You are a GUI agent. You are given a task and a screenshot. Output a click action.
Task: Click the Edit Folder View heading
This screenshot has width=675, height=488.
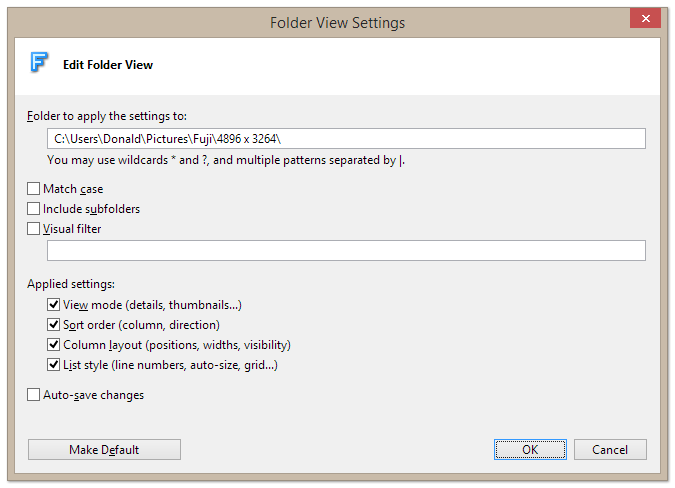(108, 65)
